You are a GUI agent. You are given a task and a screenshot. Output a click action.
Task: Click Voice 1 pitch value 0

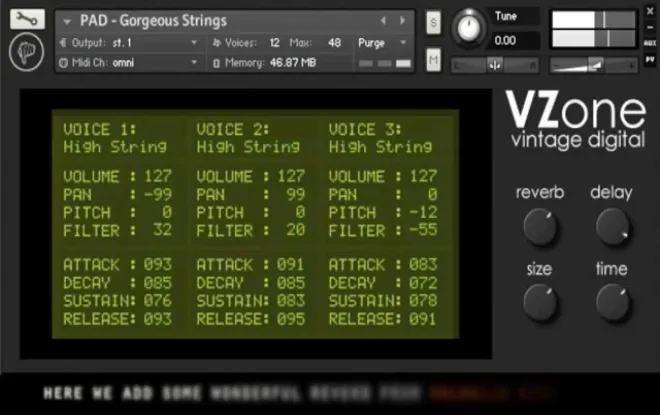167,212
